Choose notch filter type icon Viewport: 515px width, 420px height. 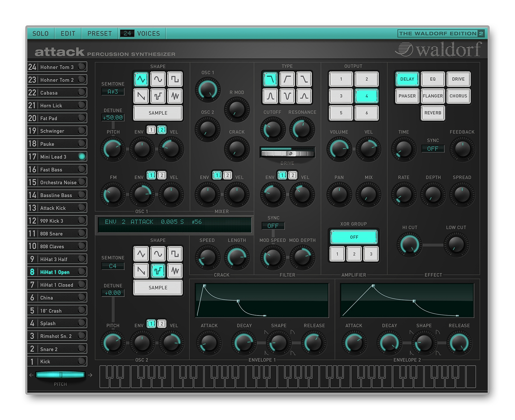click(287, 96)
